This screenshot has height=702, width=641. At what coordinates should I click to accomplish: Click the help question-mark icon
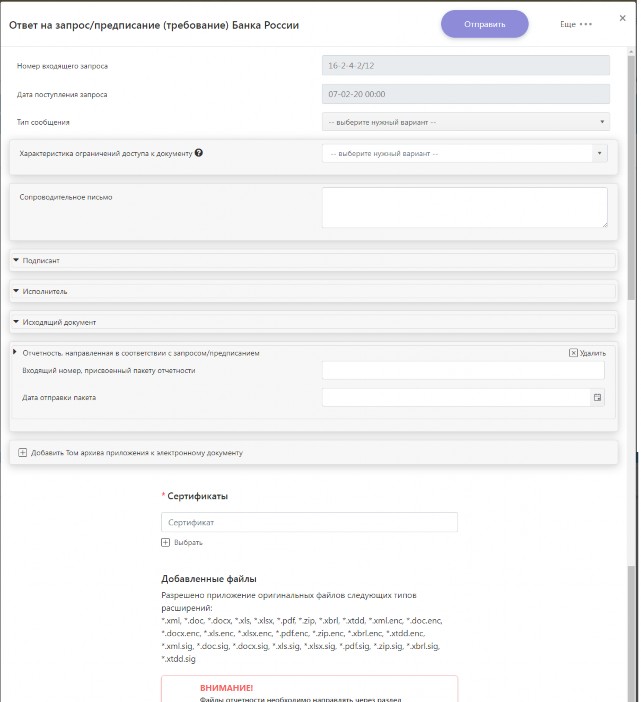[x=199, y=153]
